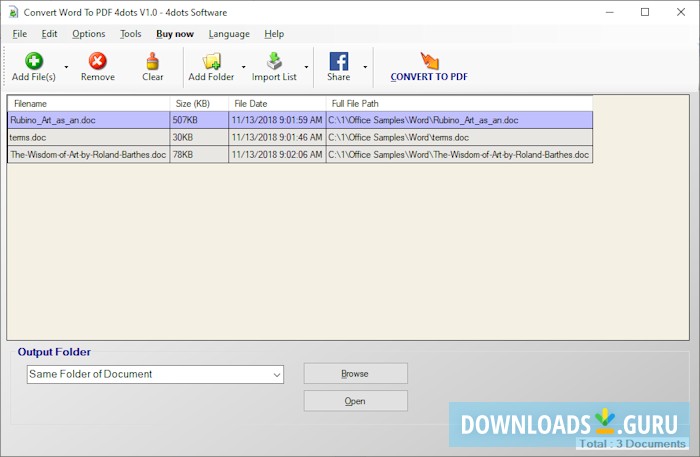Click the Browse button
This screenshot has height=457, width=700.
pyautogui.click(x=355, y=373)
